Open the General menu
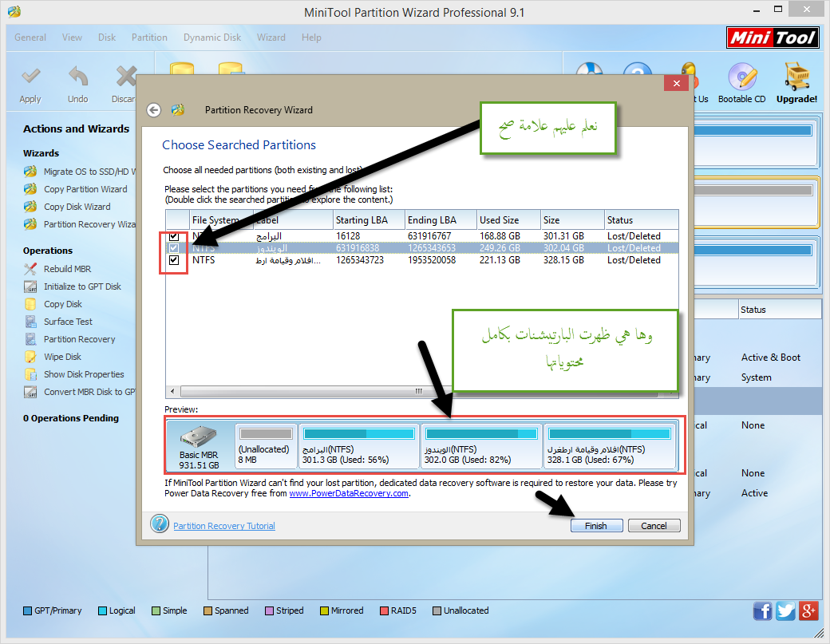Viewport: 830px width, 644px height. click(30, 38)
